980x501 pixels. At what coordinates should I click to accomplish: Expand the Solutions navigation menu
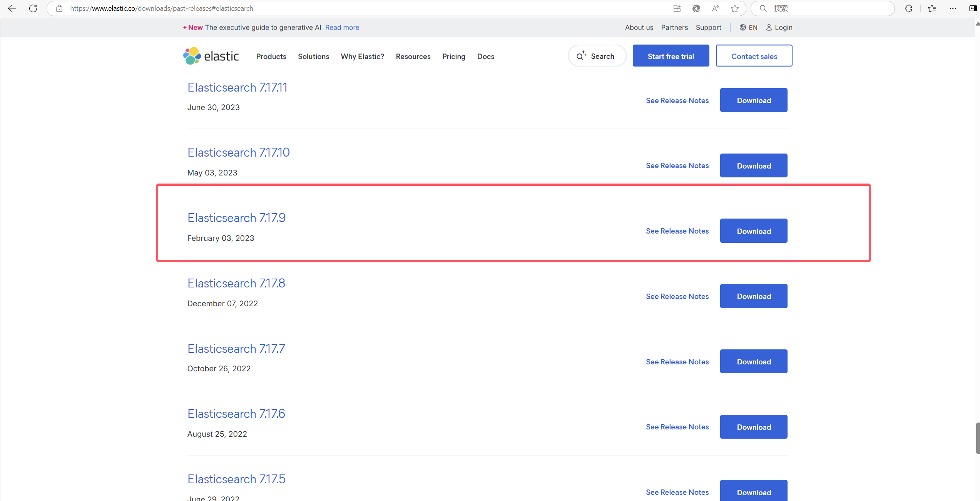point(313,56)
